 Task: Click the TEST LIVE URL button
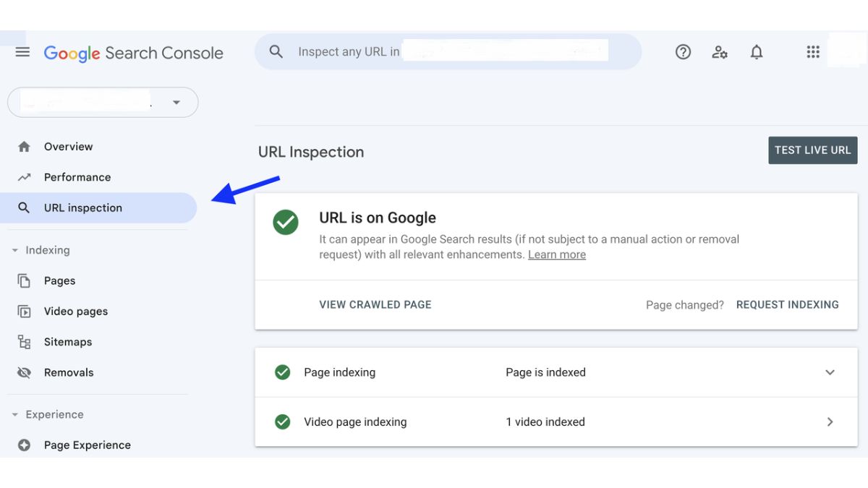813,150
